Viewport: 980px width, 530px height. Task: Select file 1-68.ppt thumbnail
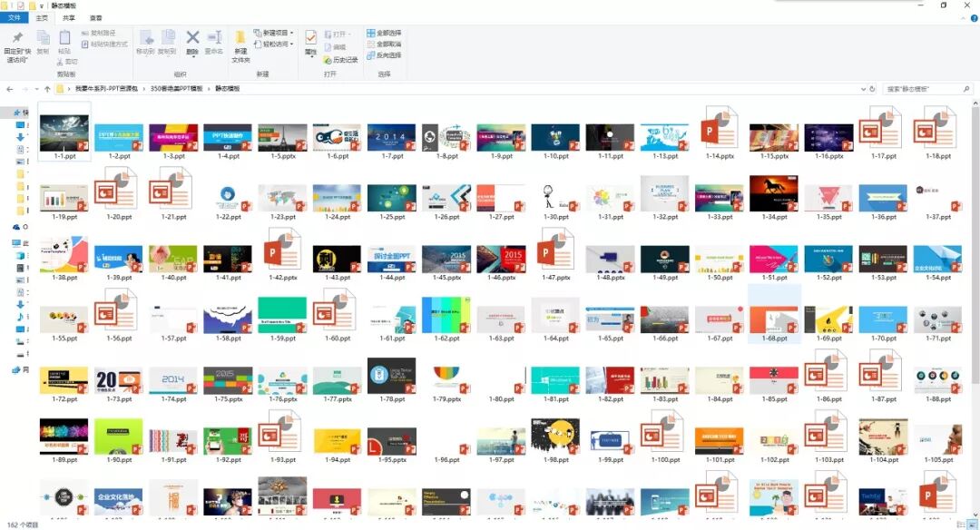(774, 320)
